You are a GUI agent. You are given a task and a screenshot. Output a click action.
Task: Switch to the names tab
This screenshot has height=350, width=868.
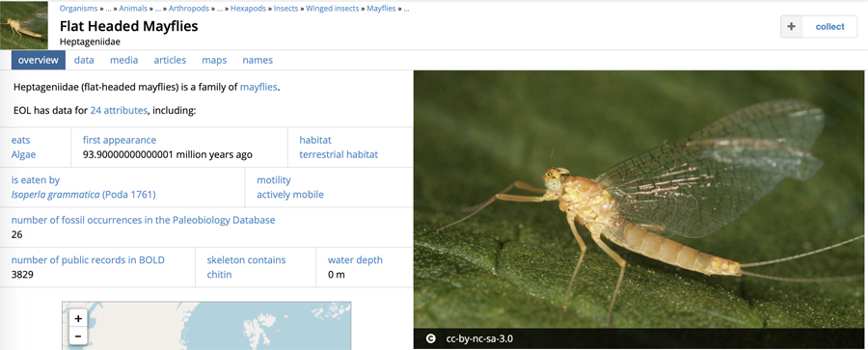[258, 60]
